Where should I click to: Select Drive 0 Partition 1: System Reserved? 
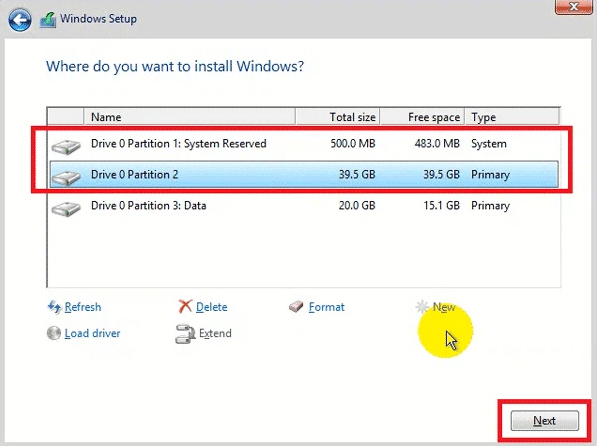pyautogui.click(x=304, y=144)
